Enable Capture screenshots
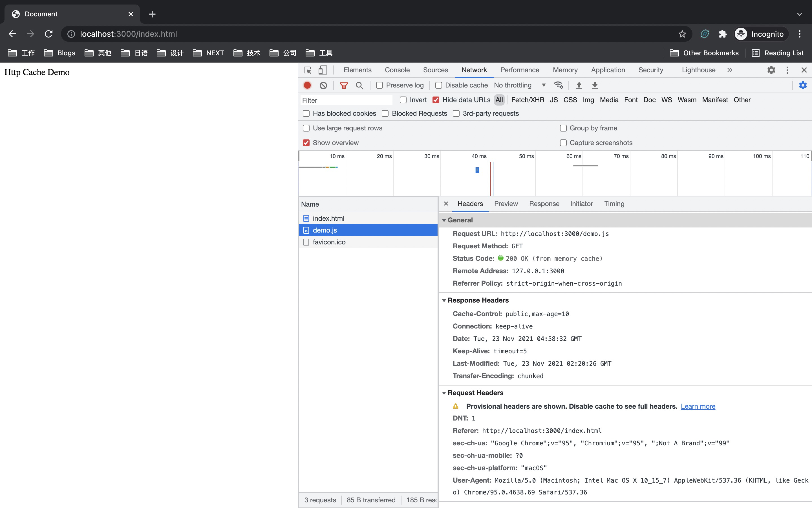This screenshot has width=812, height=508. (x=563, y=143)
